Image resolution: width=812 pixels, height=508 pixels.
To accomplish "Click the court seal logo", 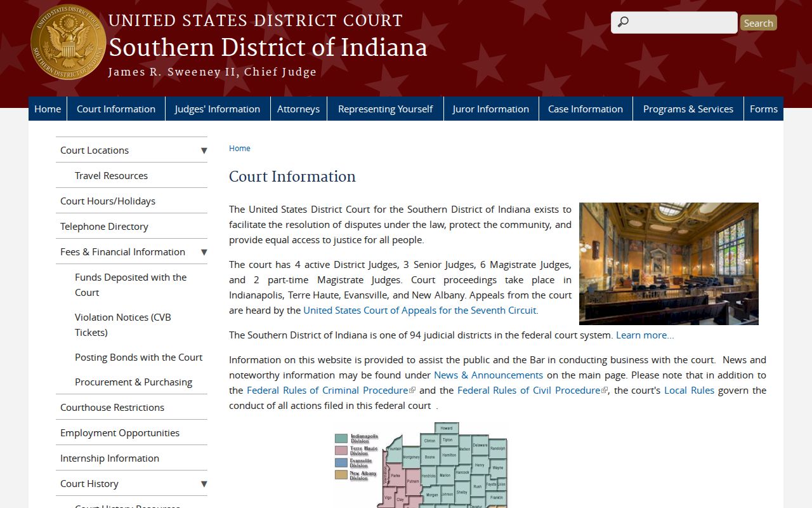I will pyautogui.click(x=68, y=43).
